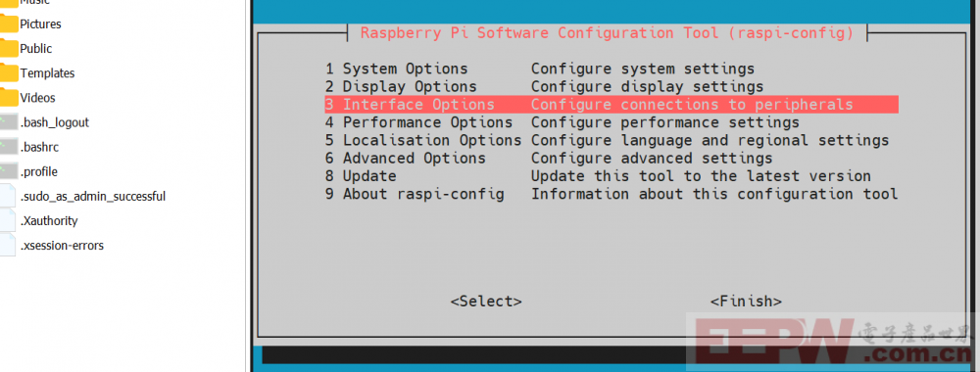Select the Templates folder name
Viewport: 980px width, 372px height.
(x=47, y=73)
